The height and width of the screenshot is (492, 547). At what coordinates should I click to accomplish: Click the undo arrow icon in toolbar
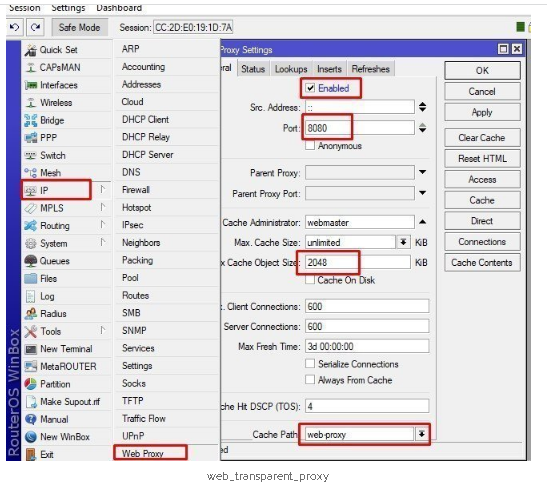[15, 27]
